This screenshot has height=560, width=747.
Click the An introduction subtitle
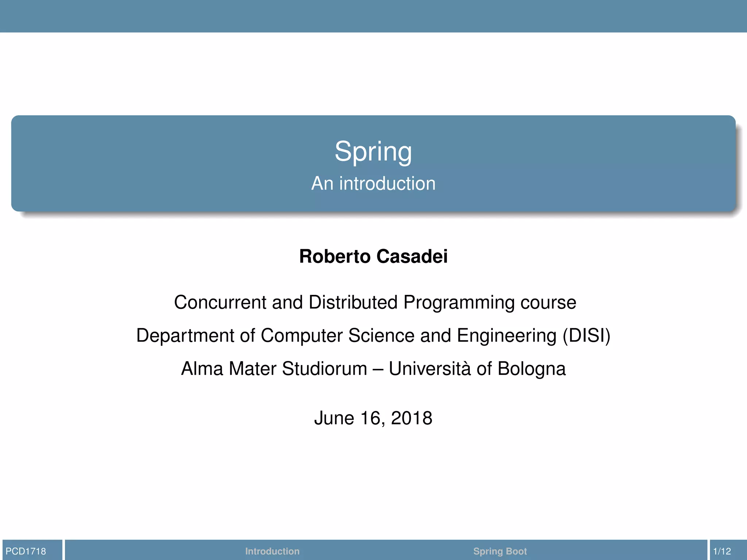(x=373, y=183)
